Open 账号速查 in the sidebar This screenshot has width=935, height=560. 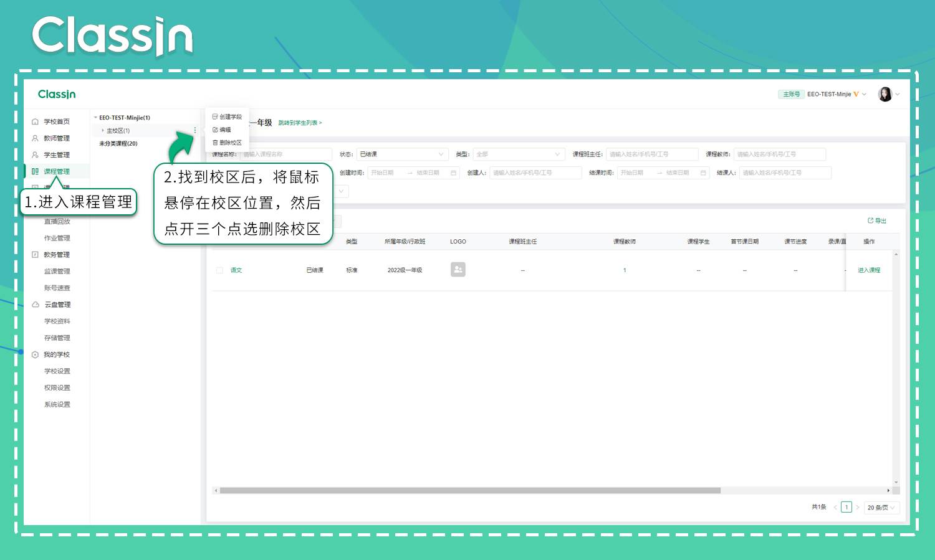click(57, 288)
